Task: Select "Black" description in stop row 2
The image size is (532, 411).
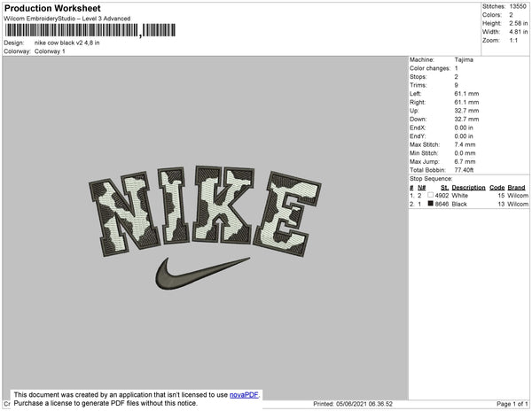Action: pos(459,204)
